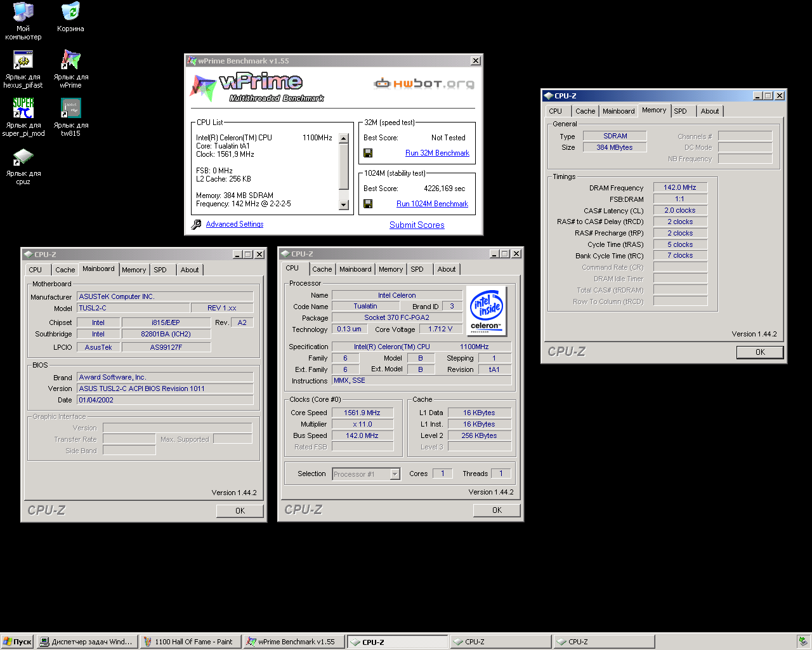Open About tab in Memory CPU-Z window
Viewport: 812px width, 650px height.
click(710, 111)
